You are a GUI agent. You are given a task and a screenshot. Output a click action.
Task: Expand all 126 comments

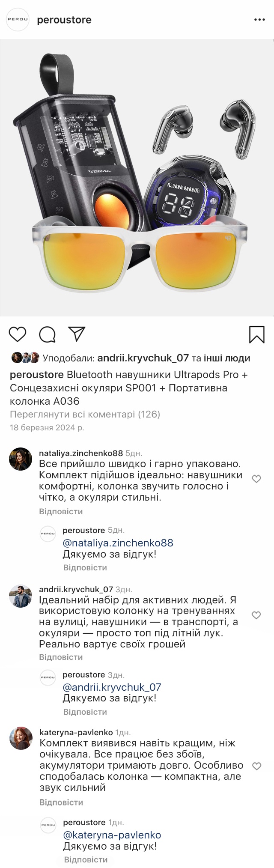(85, 414)
